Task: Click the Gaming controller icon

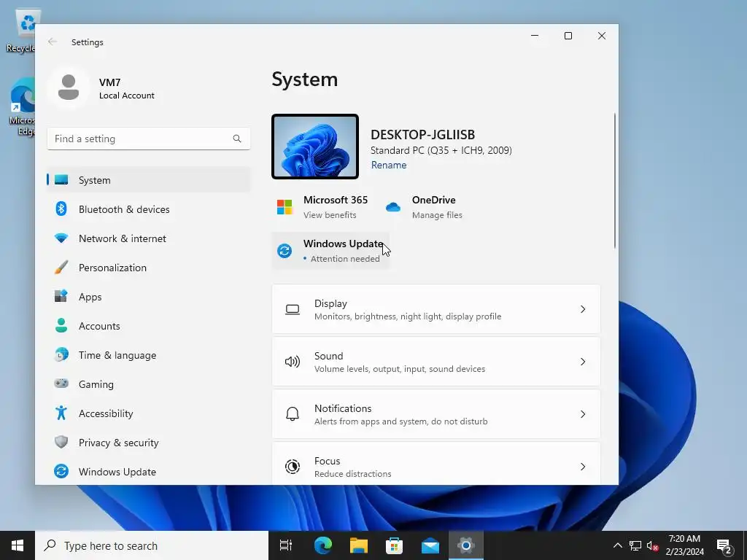Action: click(61, 384)
